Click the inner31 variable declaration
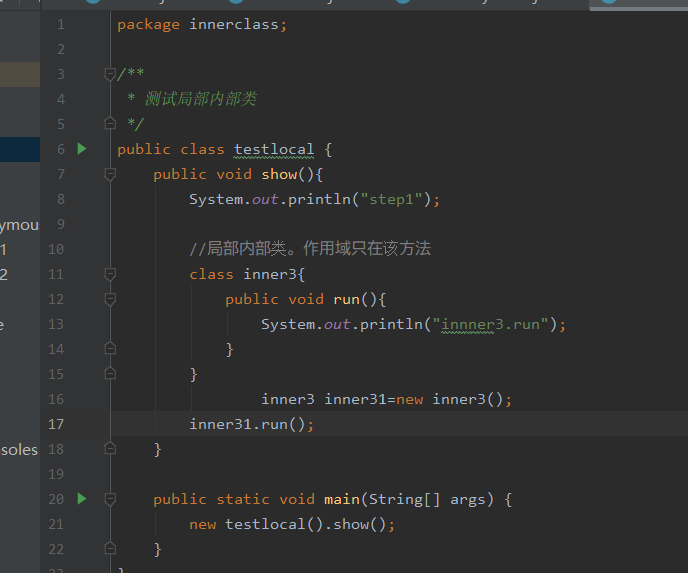Viewport: 688px width, 573px height. tap(355, 400)
